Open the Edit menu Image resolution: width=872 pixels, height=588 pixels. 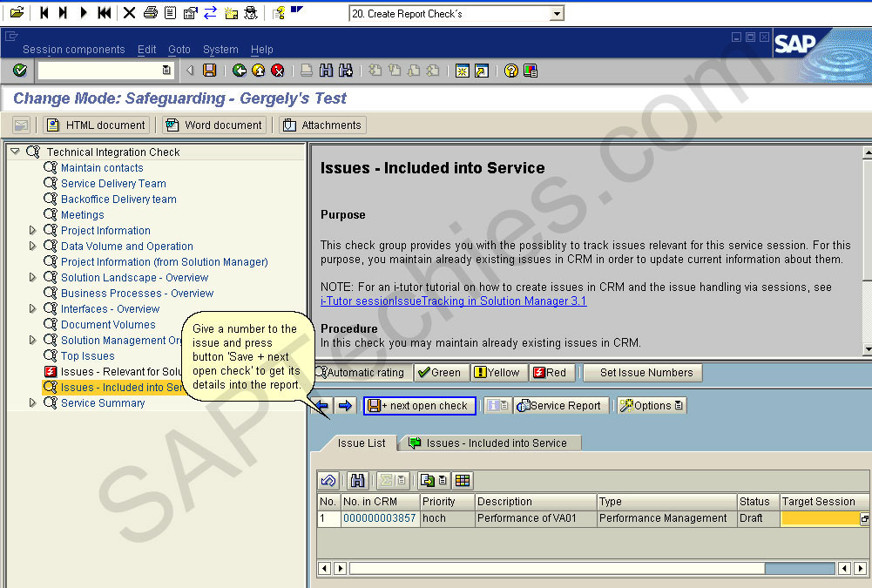(147, 50)
